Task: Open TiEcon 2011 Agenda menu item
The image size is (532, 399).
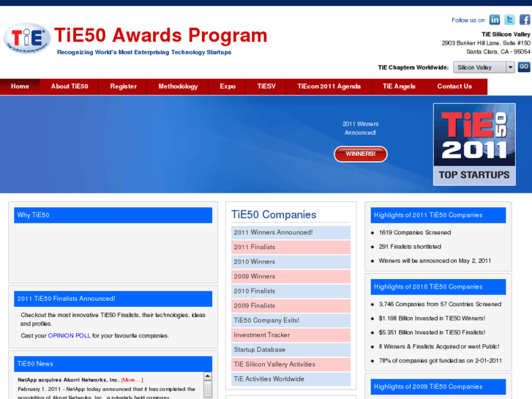Action: coord(329,86)
